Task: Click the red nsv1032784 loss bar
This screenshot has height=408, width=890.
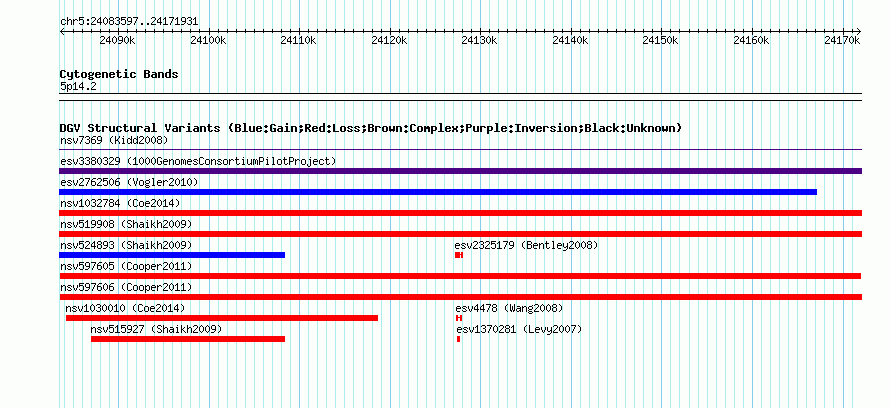Action: pos(460,213)
